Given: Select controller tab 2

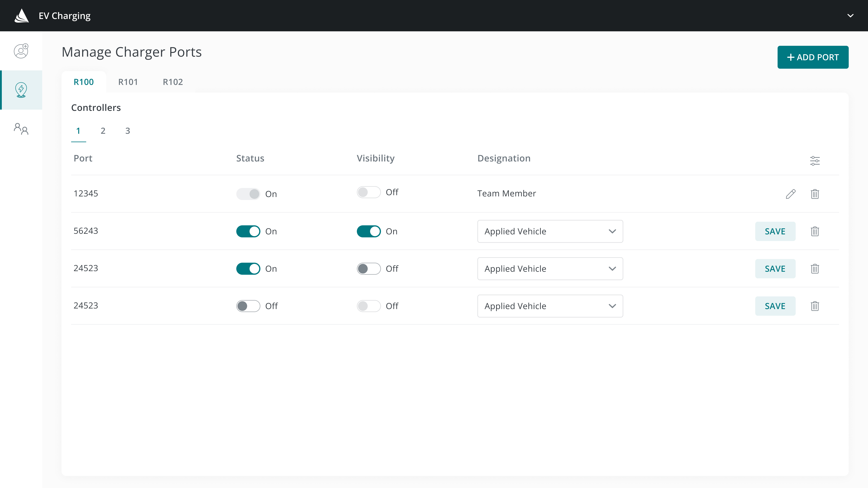Looking at the screenshot, I should [x=103, y=131].
